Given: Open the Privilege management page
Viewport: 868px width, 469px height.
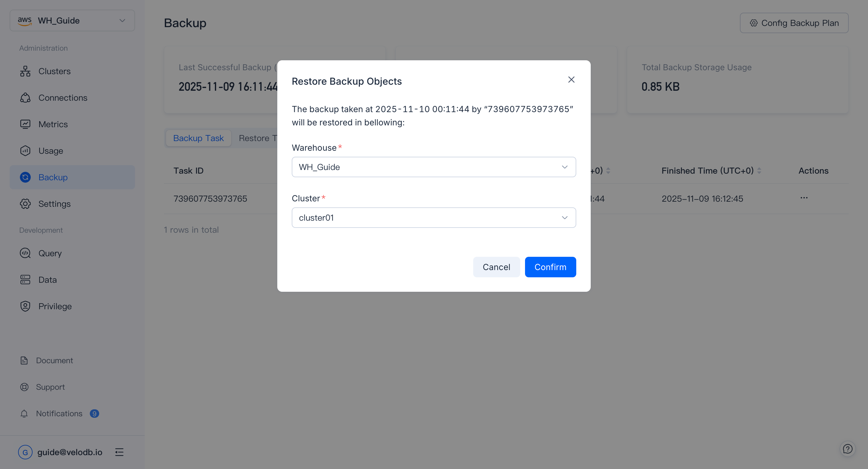Looking at the screenshot, I should (x=55, y=306).
